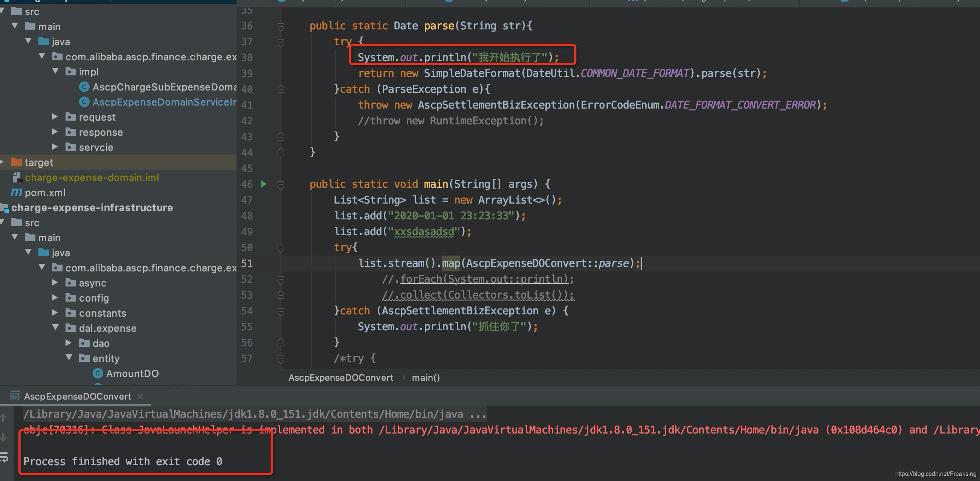Screen dimensions: 980x481
Task: Expand the request package
Action: 55,116
